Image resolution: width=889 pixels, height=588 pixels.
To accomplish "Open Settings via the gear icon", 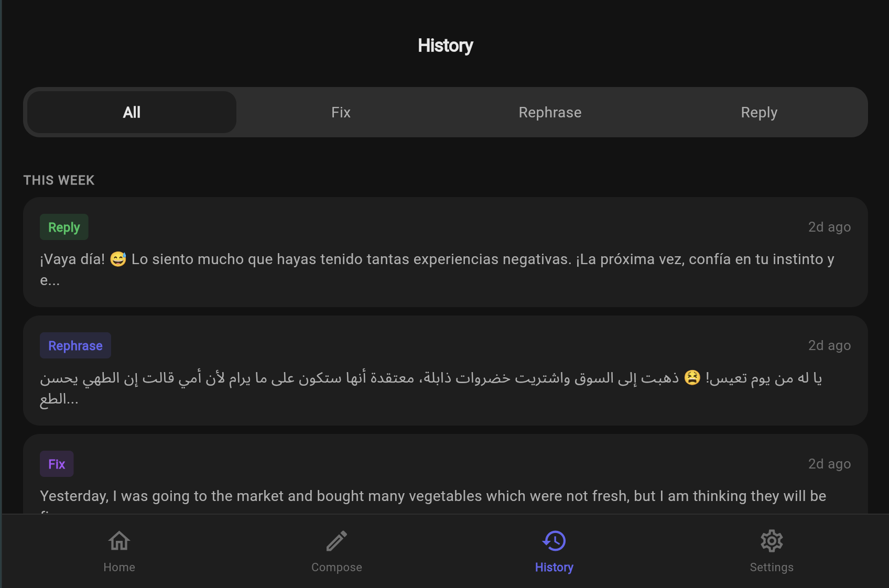I will click(772, 541).
